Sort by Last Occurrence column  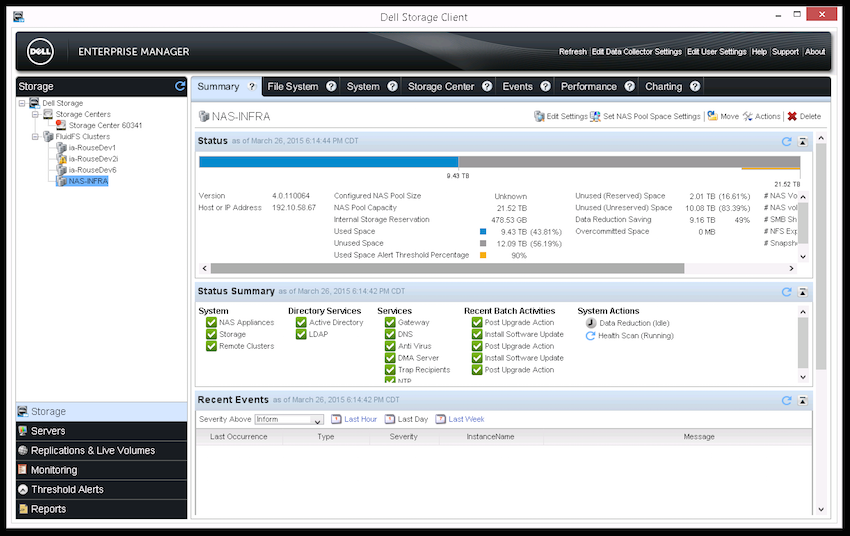coord(239,436)
